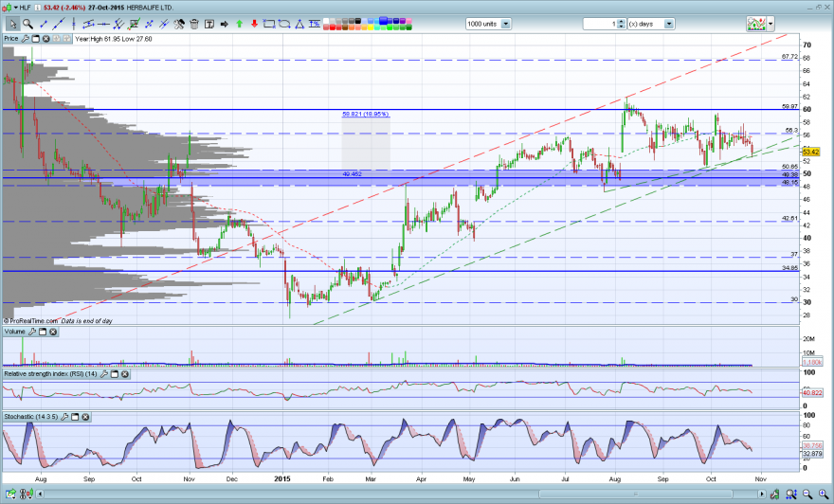Open dropdown arrow beside add indicator icon
Viewport: 834px width, 504px height.
coord(771,24)
